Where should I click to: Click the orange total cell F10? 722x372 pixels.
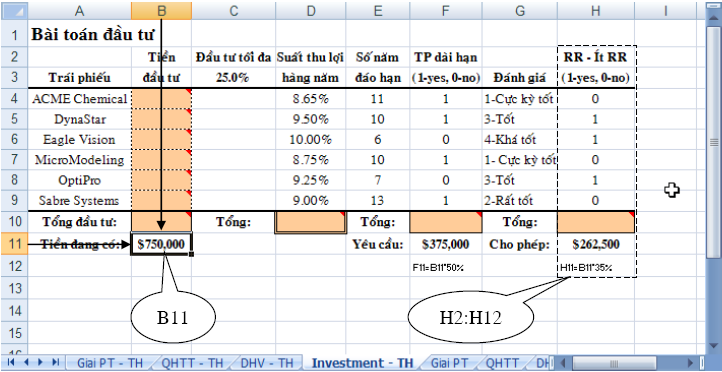[x=445, y=223]
